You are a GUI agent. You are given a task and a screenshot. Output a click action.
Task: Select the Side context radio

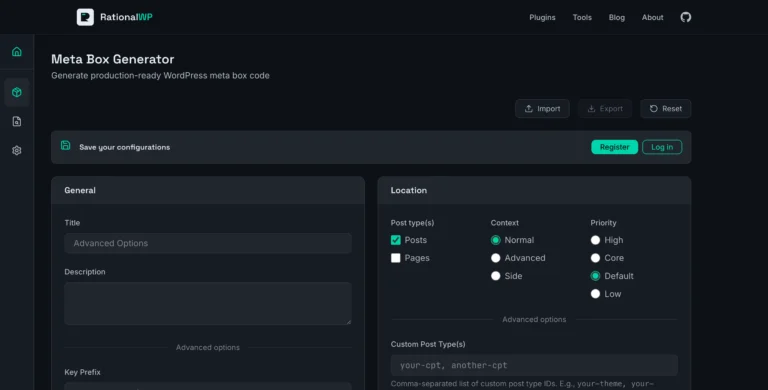click(496, 276)
